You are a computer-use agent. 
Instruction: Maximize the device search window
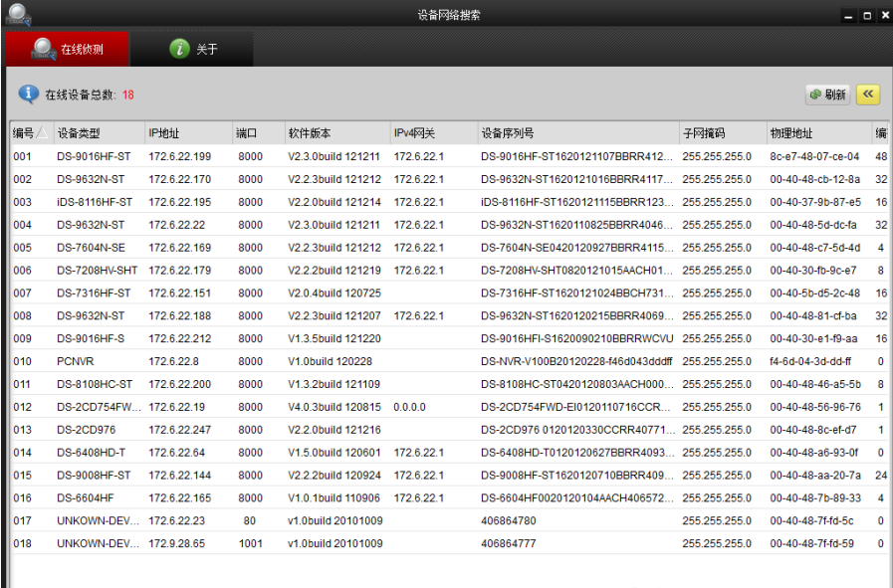(866, 16)
